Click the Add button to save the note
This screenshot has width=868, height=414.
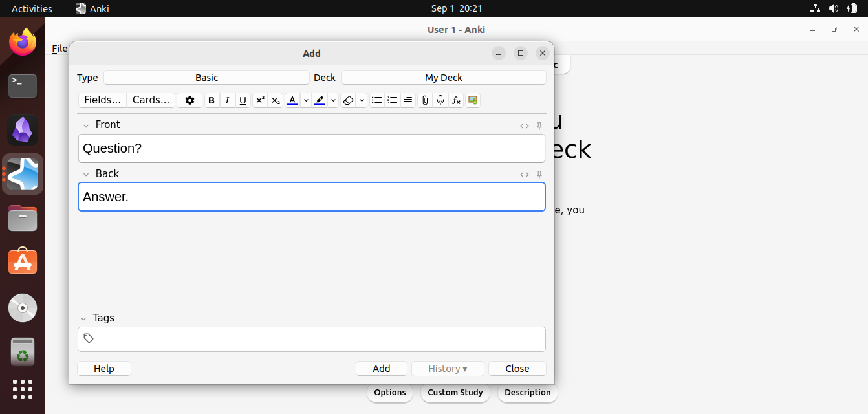(381, 368)
